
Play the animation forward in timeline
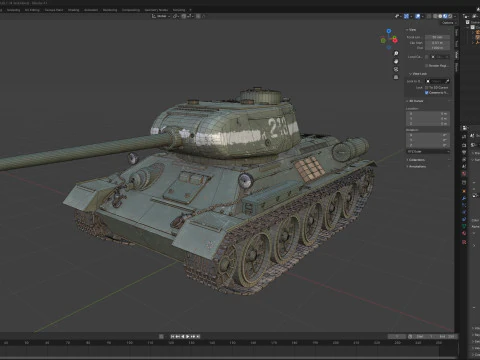pos(188,337)
